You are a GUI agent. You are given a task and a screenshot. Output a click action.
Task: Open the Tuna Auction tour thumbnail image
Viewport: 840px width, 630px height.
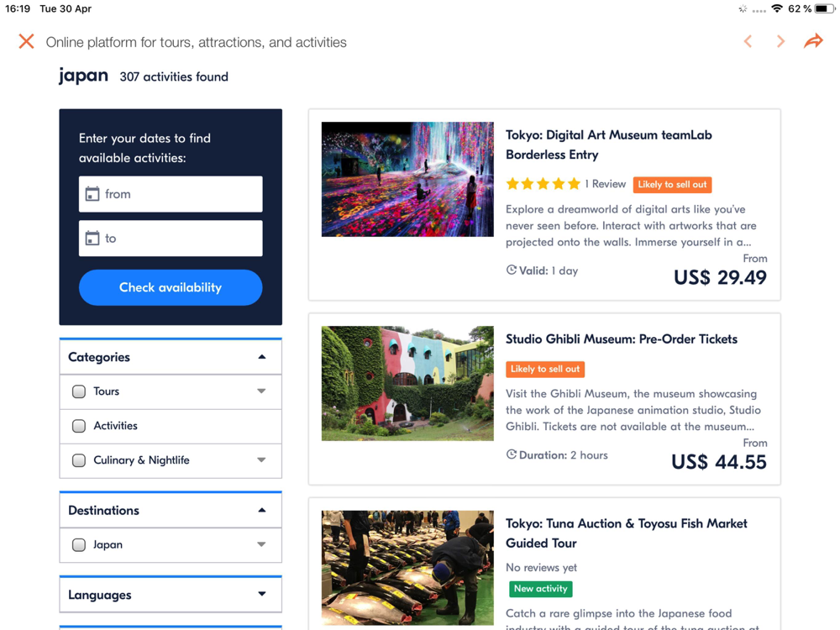coord(407,568)
